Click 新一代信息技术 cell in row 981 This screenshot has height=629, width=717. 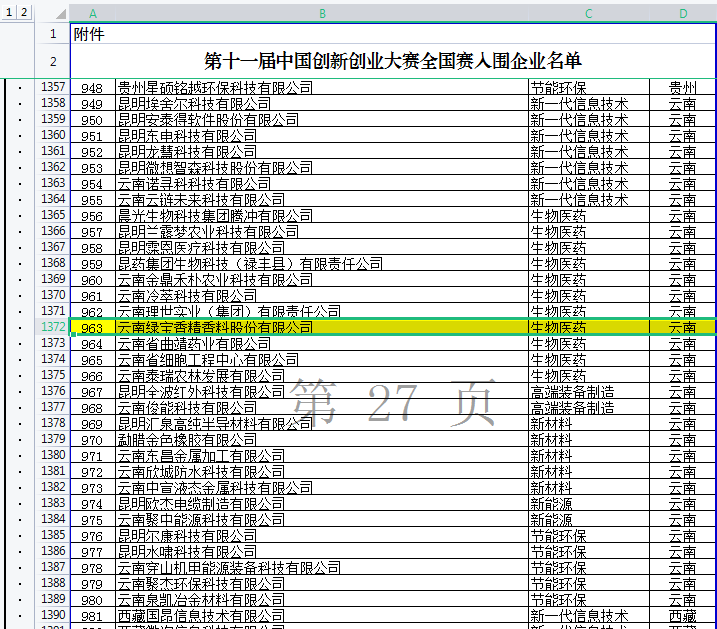589,615
